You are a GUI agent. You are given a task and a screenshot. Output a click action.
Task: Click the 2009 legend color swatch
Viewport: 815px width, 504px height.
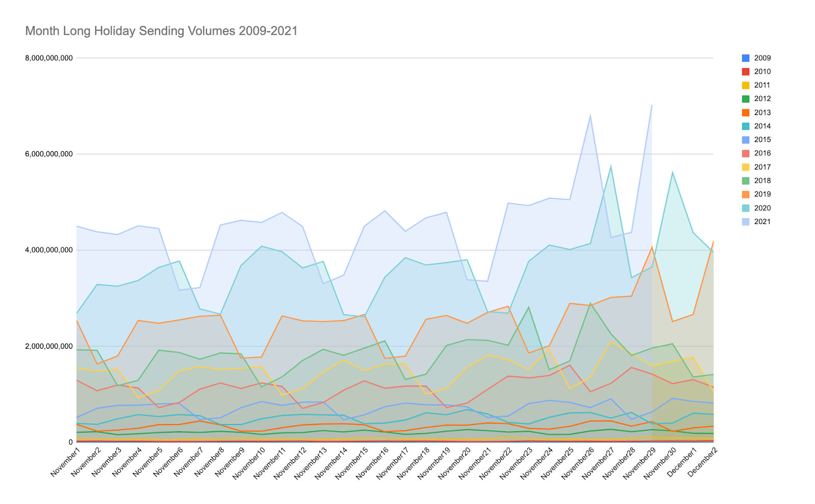[746, 58]
